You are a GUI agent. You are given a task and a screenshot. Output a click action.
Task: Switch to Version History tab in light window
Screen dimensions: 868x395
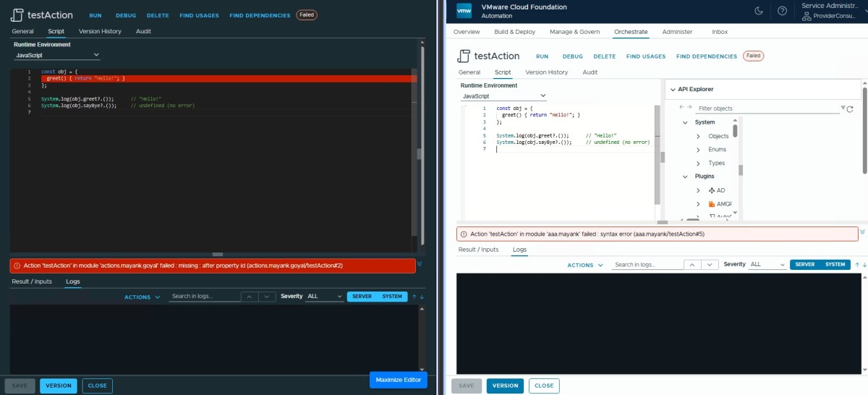pyautogui.click(x=547, y=72)
